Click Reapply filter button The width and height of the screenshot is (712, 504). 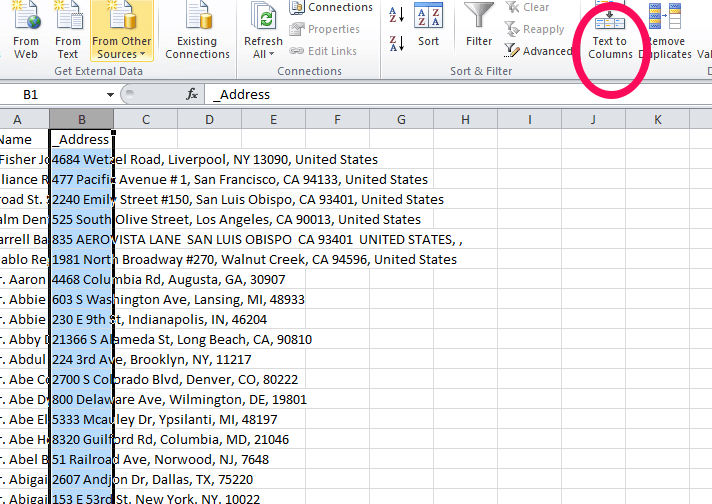[534, 29]
